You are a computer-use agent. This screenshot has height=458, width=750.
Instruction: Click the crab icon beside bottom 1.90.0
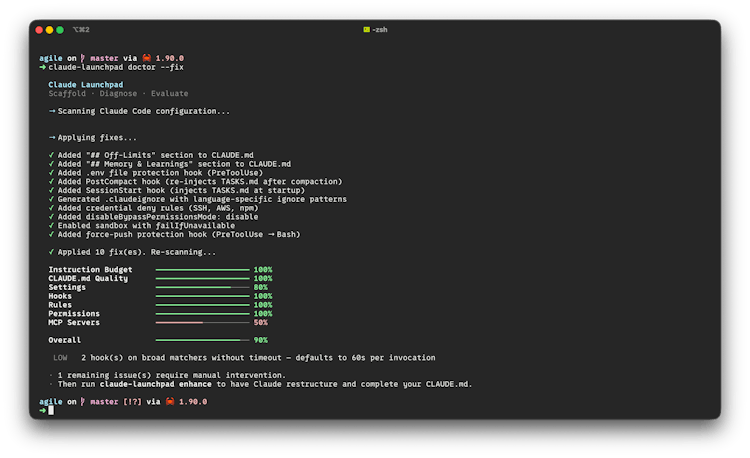[x=166, y=401]
